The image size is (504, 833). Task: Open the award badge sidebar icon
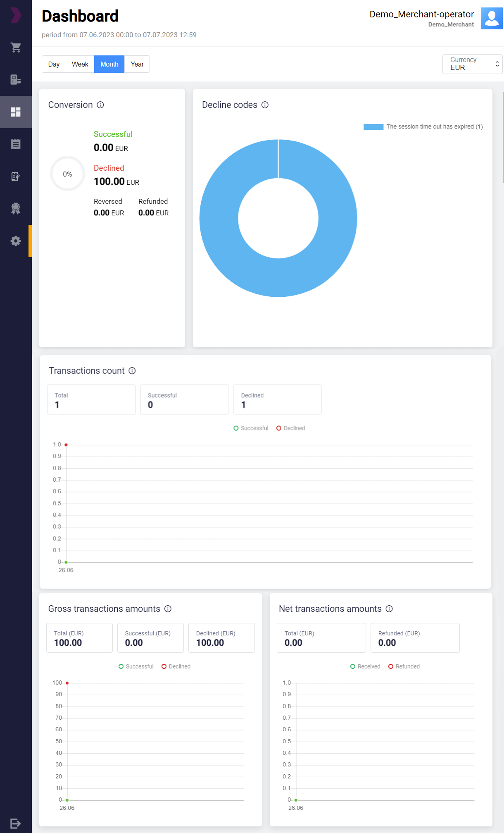tap(16, 208)
